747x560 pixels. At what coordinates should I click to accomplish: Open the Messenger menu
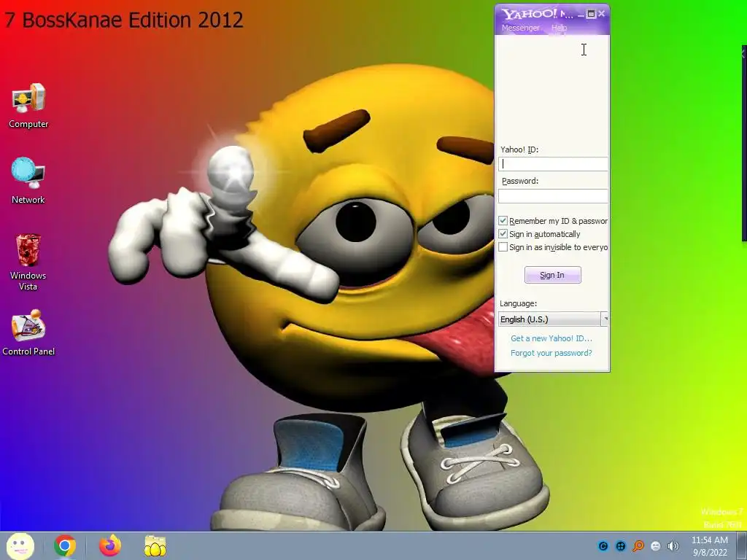[x=520, y=28]
